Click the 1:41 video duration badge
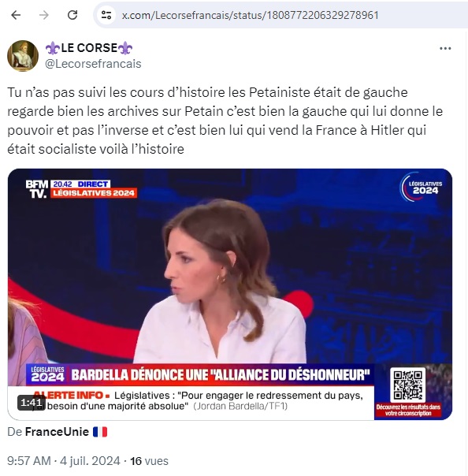The image size is (468, 476). pos(32,403)
